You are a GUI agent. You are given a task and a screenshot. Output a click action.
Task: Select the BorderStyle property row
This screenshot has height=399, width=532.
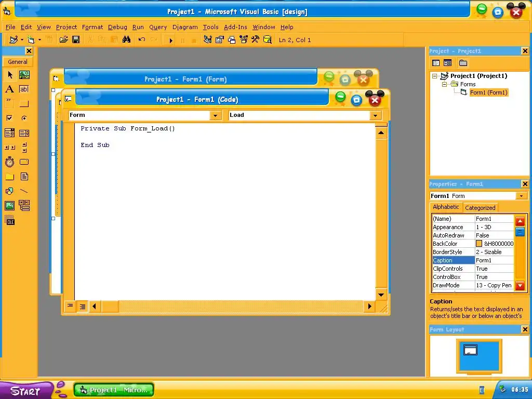click(473, 252)
